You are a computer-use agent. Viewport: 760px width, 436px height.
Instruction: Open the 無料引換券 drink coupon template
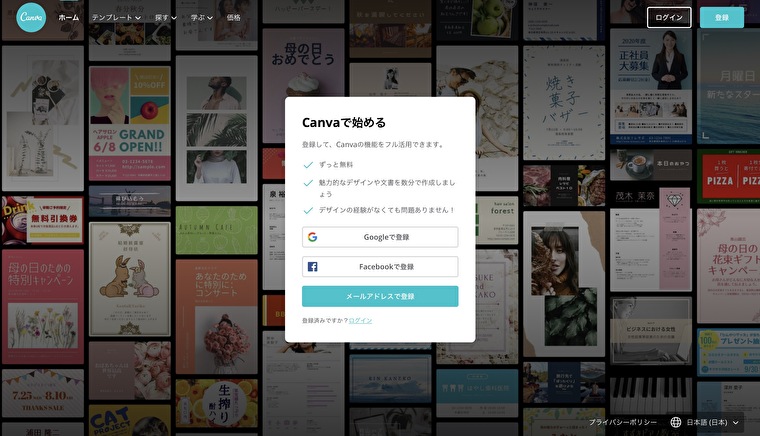[x=43, y=220]
